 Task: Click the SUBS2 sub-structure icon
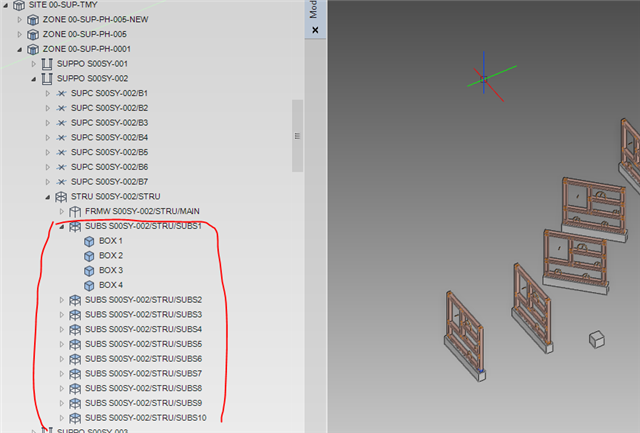(75, 300)
